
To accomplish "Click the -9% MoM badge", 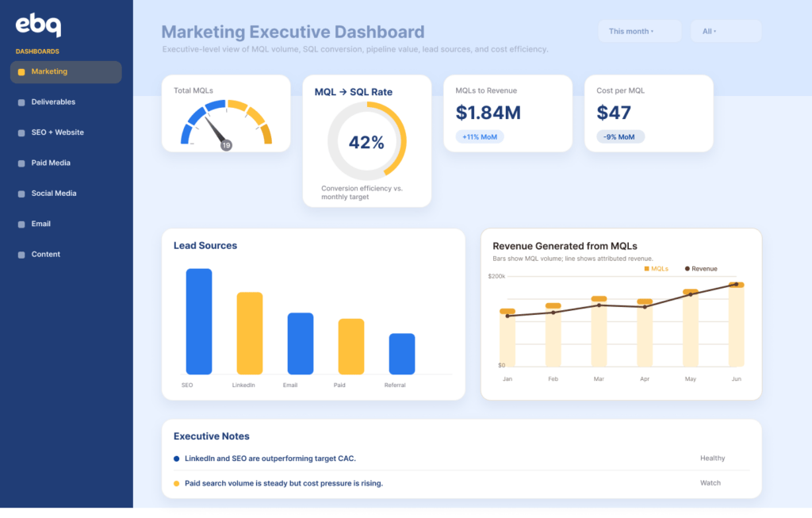I will pyautogui.click(x=620, y=137).
